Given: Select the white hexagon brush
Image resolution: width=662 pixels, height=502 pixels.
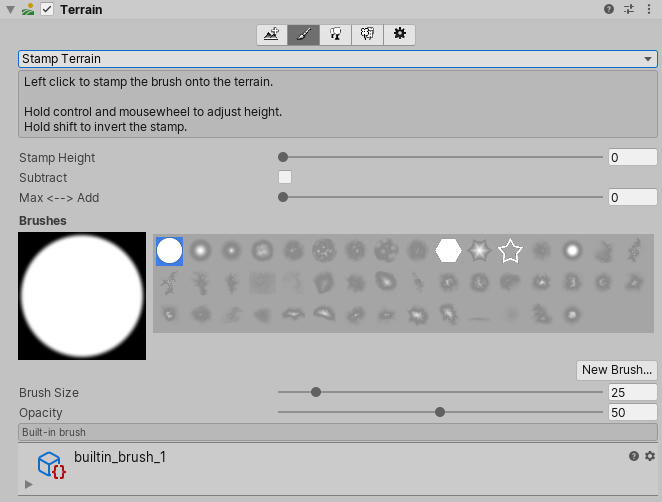Looking at the screenshot, I should (449, 251).
